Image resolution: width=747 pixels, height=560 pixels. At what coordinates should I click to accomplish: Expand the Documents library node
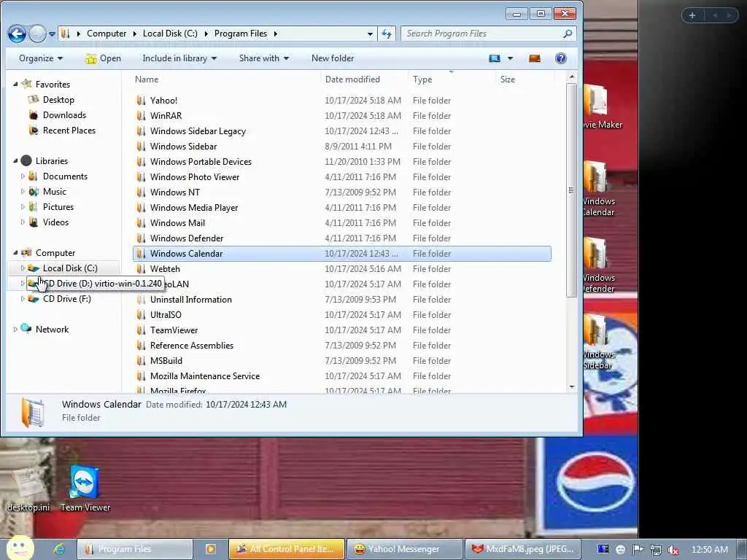pyautogui.click(x=23, y=176)
